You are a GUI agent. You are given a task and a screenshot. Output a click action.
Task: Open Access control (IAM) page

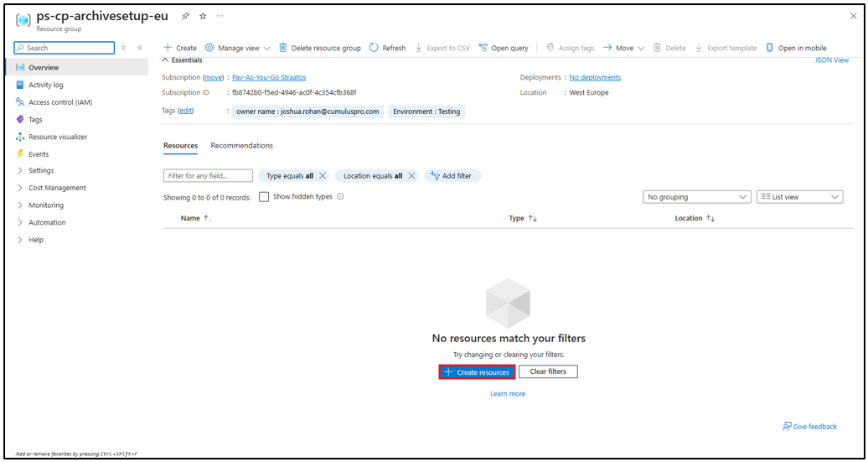[60, 102]
